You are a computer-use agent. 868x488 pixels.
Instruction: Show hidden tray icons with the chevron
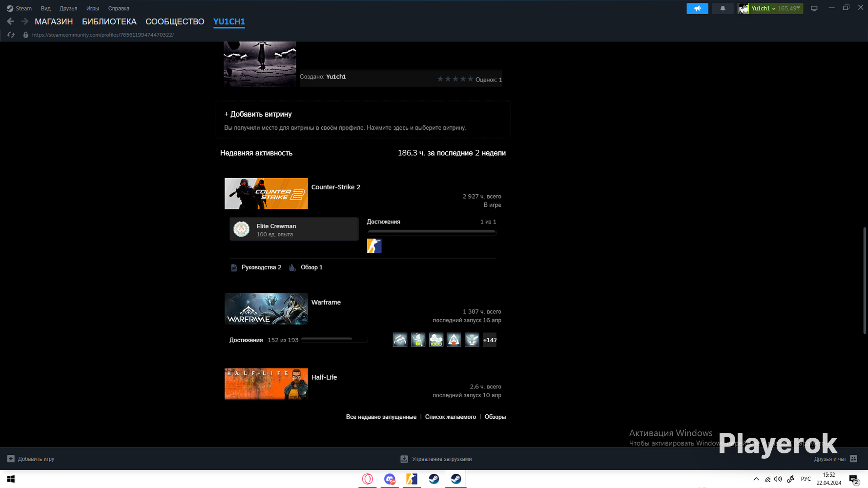[x=756, y=479]
